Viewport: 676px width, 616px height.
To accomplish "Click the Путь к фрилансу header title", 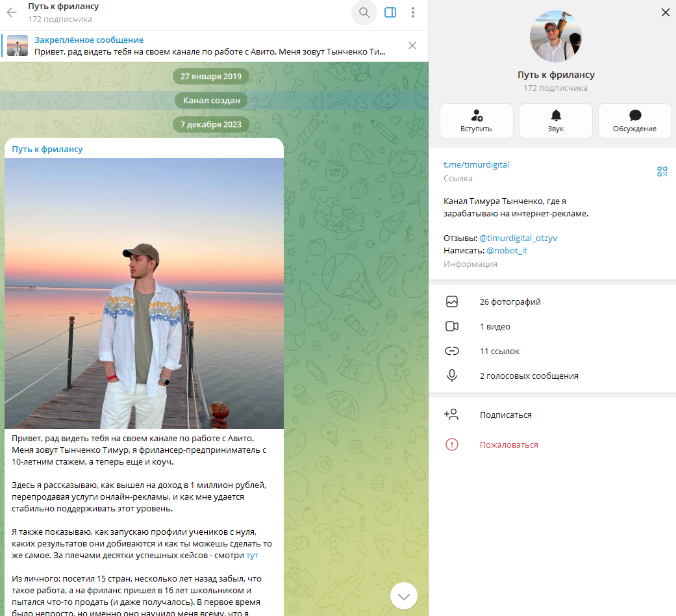I will pos(64,6).
